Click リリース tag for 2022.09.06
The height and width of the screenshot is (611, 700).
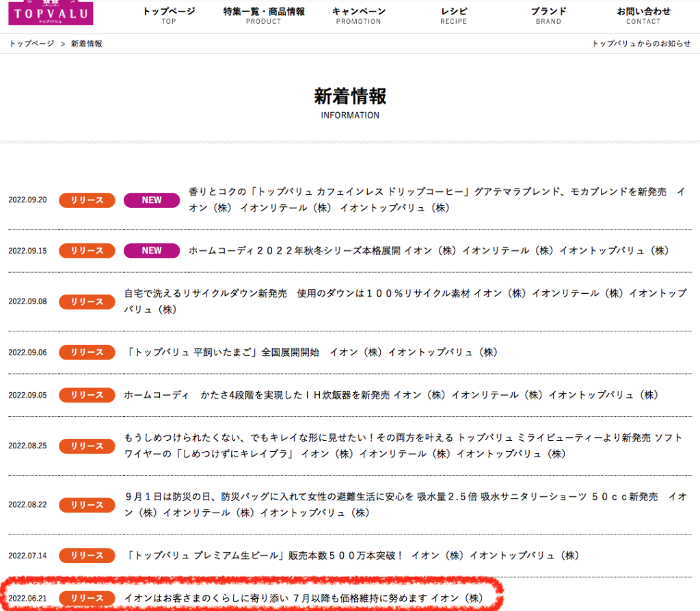87,353
